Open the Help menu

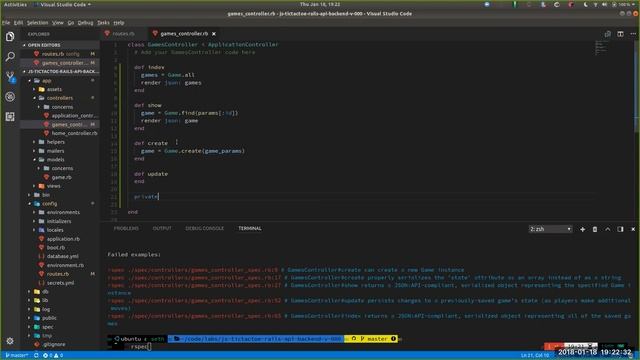pos(119,23)
